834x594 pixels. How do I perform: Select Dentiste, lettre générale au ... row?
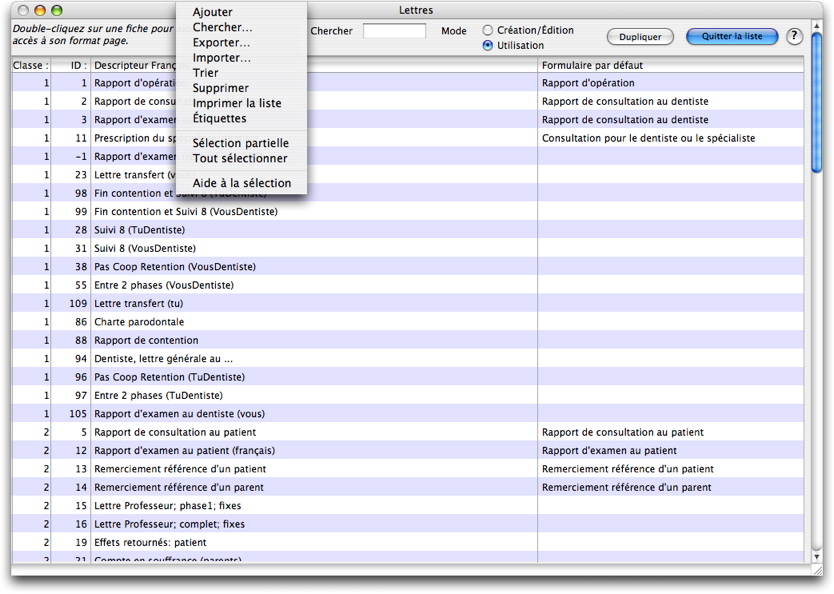(x=407, y=358)
